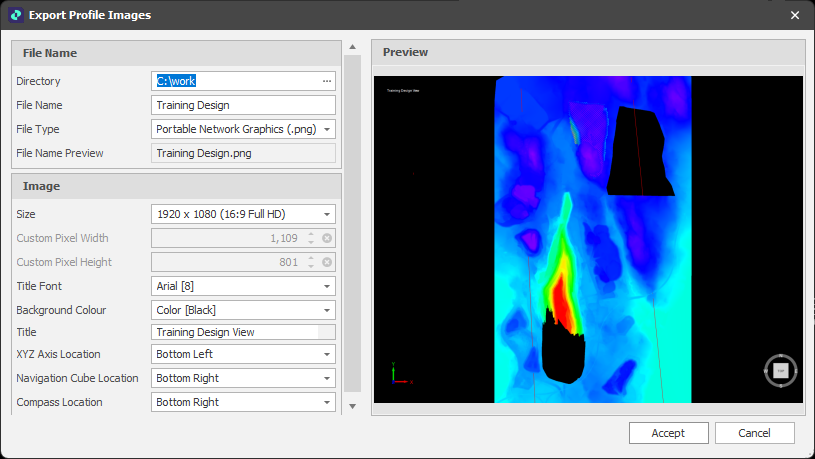Expand the Navigation Cube Location dropdown

click(x=327, y=378)
